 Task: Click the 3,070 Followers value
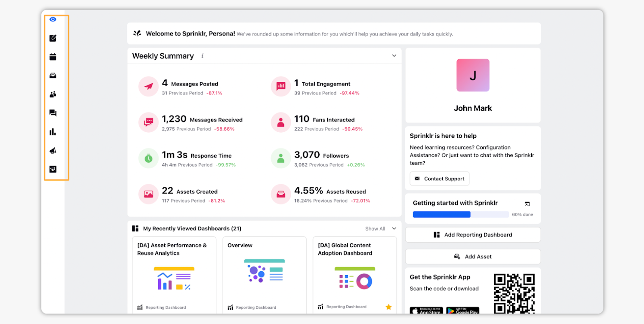click(x=307, y=155)
